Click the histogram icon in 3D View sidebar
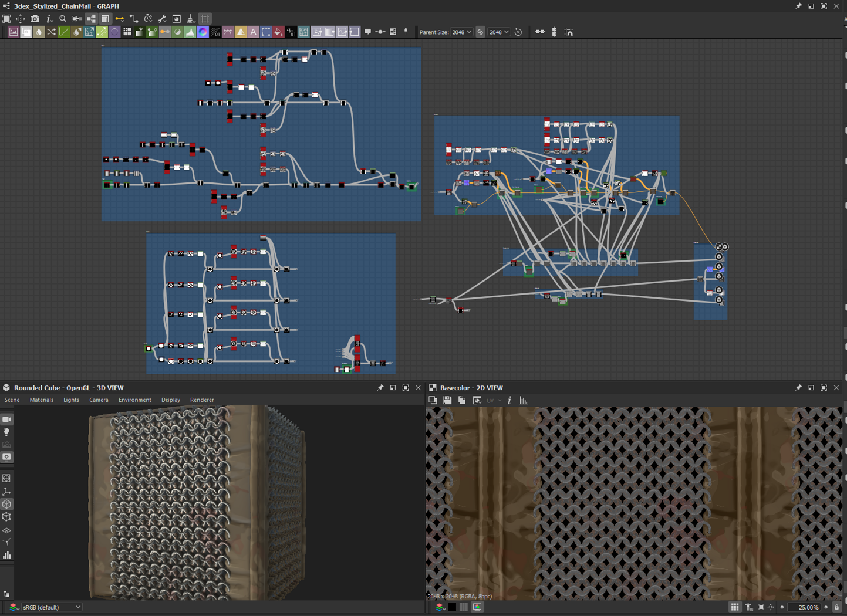Image resolution: width=847 pixels, height=616 pixels. tap(7, 555)
